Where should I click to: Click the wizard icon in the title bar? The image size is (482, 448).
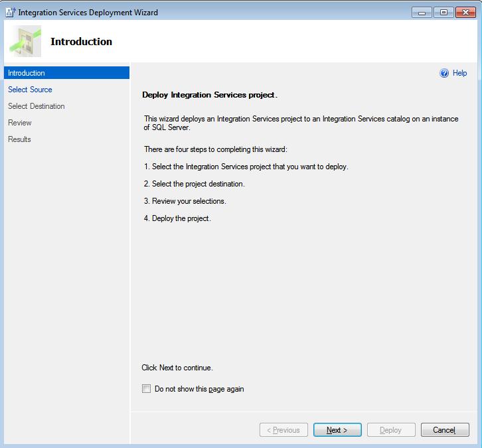10,12
